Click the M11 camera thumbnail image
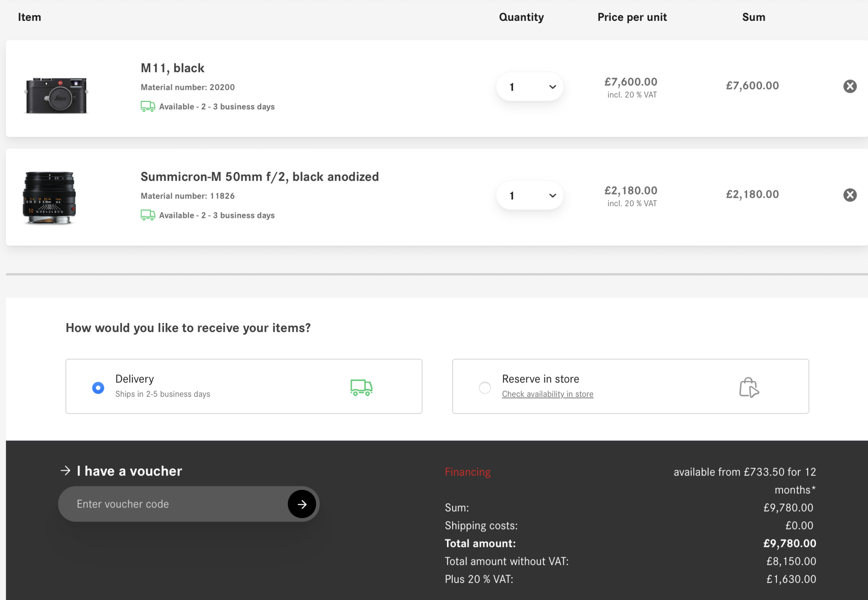The image size is (868, 600). tap(56, 95)
